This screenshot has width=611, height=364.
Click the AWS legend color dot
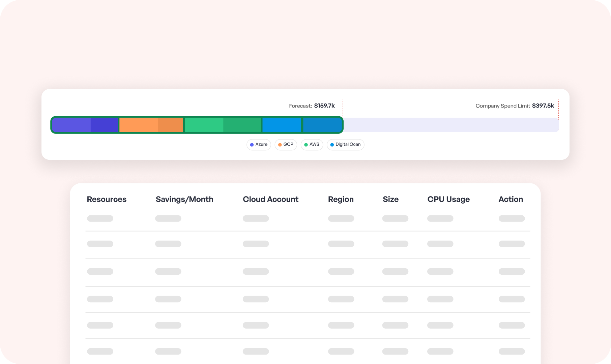(305, 145)
